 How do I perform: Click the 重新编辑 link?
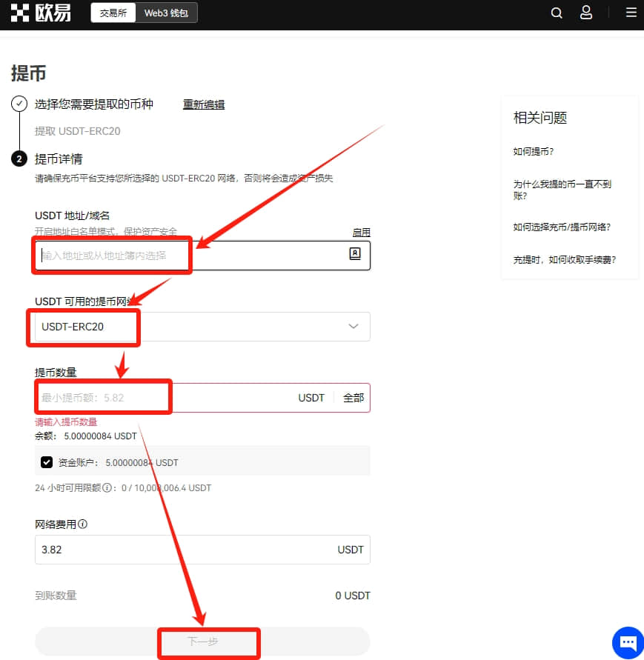point(204,104)
